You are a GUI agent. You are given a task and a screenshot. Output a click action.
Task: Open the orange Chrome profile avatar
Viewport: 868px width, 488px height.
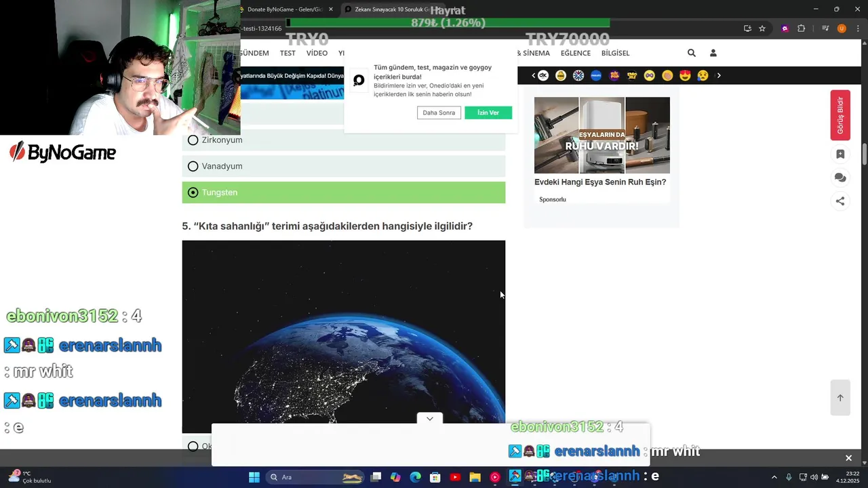[x=842, y=28]
